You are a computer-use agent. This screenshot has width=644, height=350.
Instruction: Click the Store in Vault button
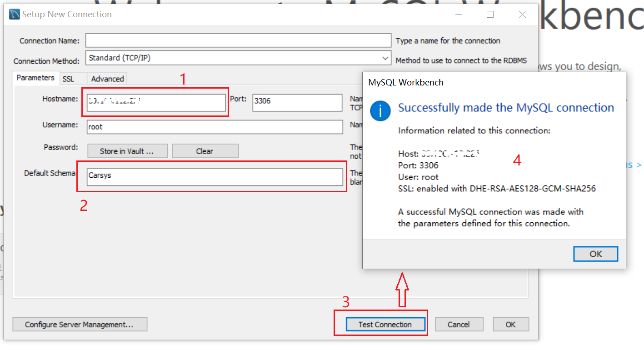(127, 151)
